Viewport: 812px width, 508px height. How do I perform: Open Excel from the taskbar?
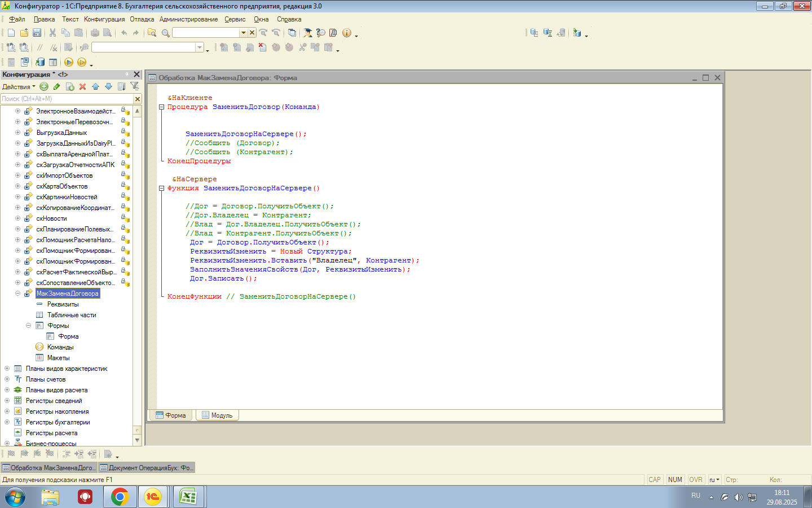[x=188, y=497]
